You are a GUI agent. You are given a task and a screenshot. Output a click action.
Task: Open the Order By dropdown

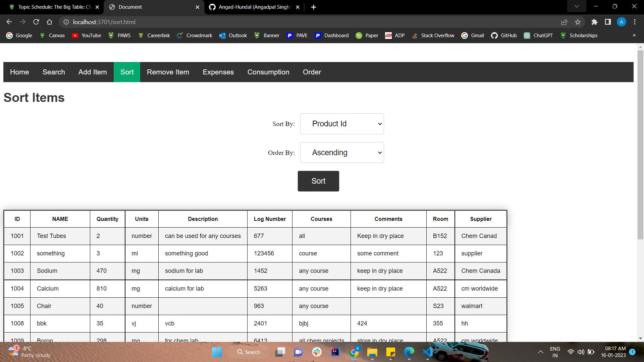(x=342, y=153)
